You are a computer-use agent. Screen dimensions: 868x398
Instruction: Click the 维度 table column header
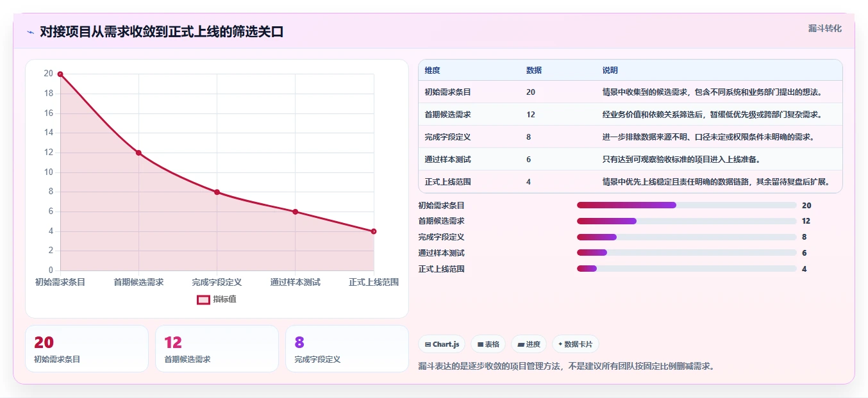point(433,70)
